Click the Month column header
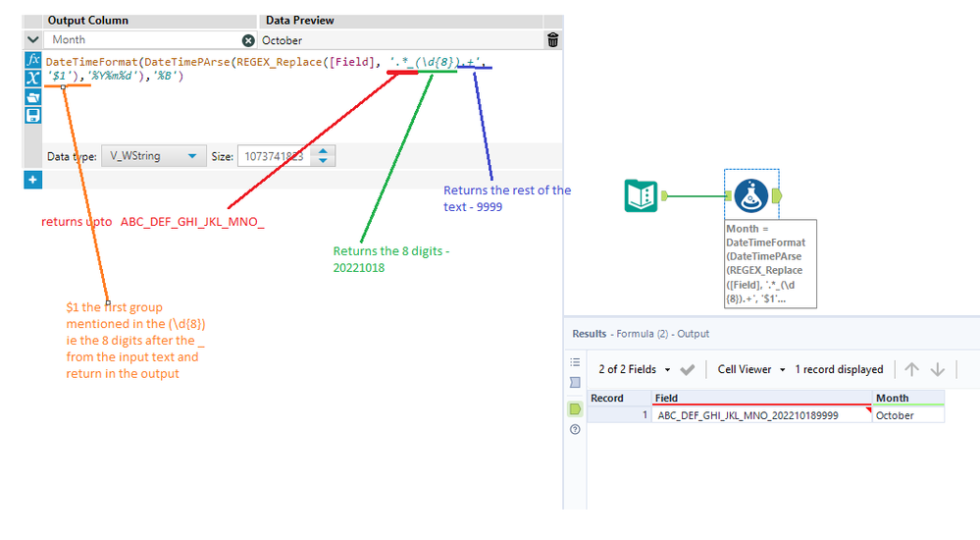Screen dimensions: 980x540 [x=908, y=398]
